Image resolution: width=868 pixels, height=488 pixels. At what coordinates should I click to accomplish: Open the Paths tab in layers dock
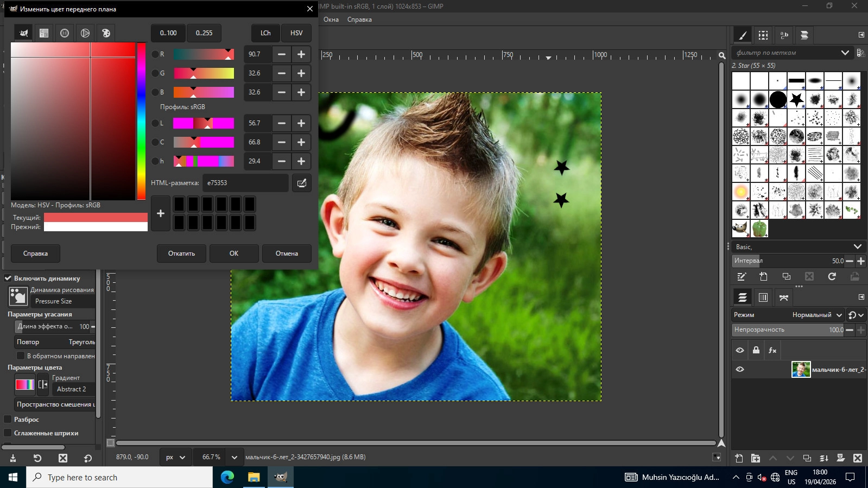pos(783,297)
